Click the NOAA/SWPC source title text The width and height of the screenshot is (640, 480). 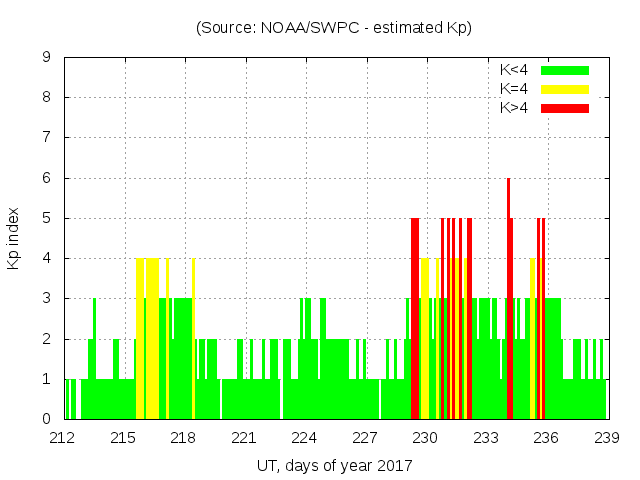pos(333,28)
